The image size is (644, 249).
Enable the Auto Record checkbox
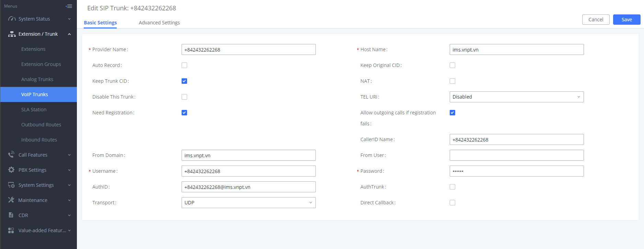tap(184, 65)
